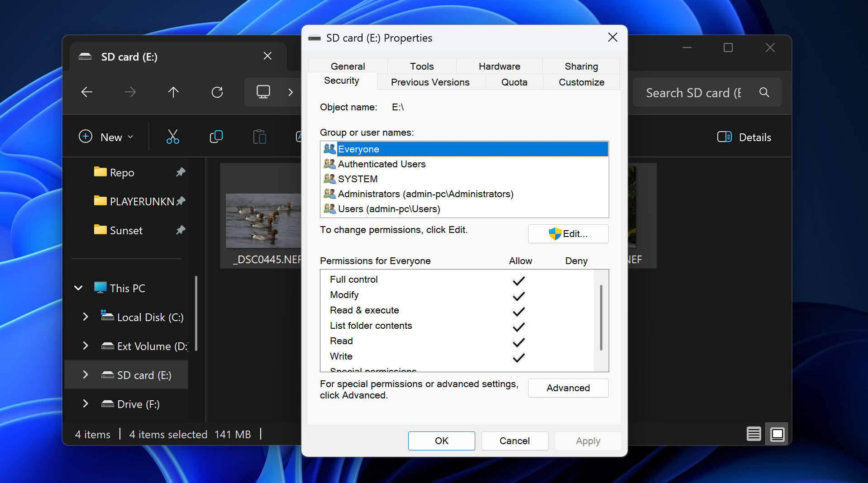
Task: Open the New dropdown menu
Action: pos(106,137)
